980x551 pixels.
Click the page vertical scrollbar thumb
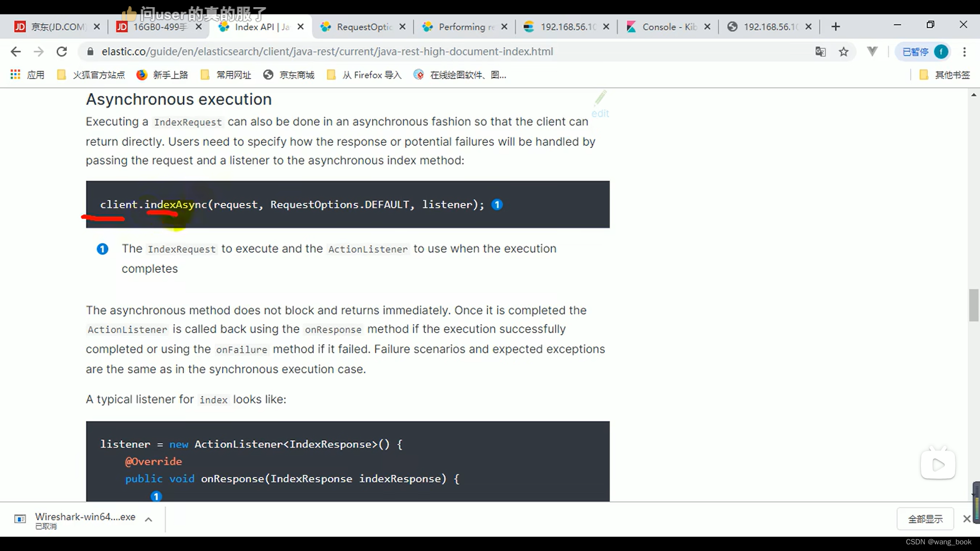click(974, 305)
